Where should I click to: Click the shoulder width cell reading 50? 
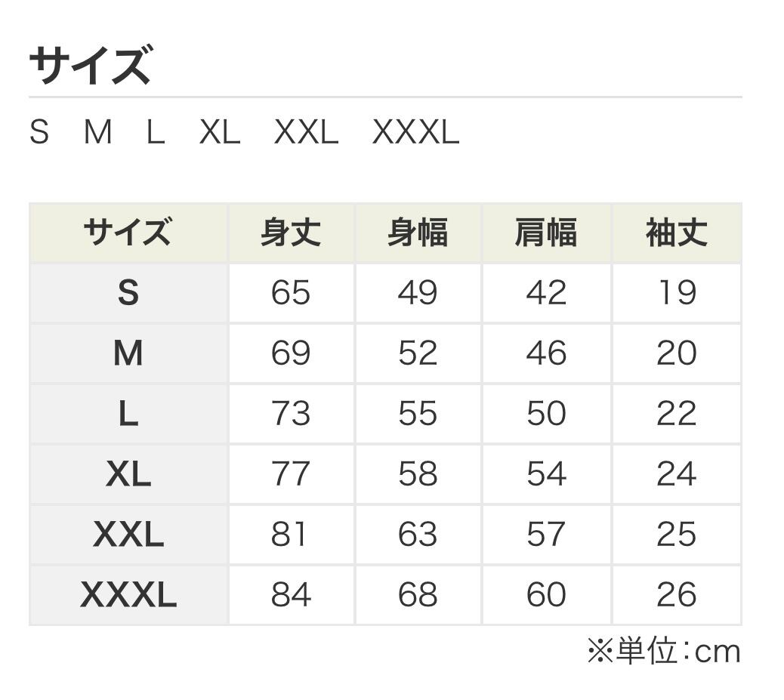click(546, 414)
